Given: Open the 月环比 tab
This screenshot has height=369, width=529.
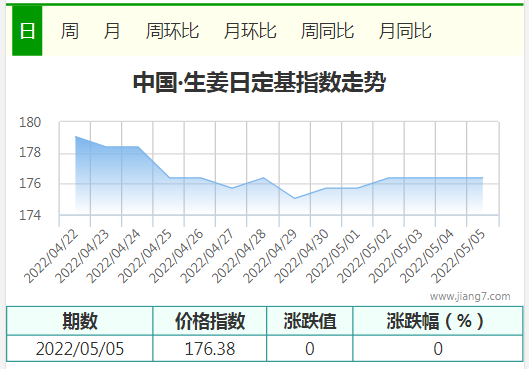Looking at the screenshot, I should [250, 31].
